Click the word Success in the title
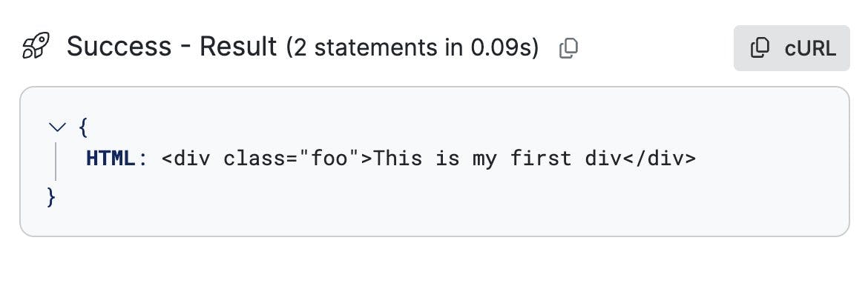 (119, 47)
